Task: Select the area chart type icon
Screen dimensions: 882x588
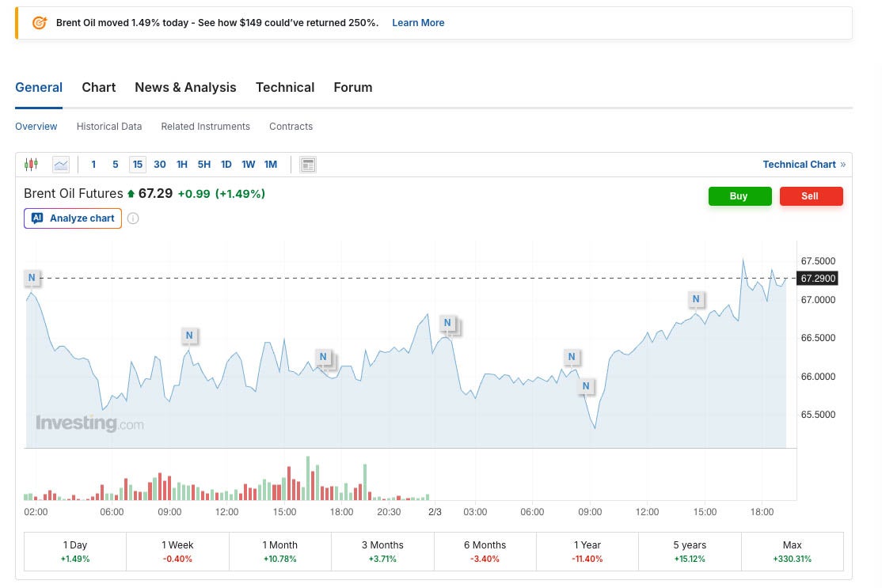Action: [x=61, y=165]
